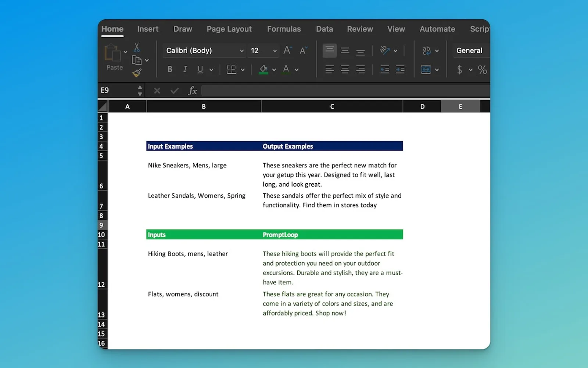Switch to the Insert tab
Image resolution: width=588 pixels, height=368 pixels.
[x=148, y=29]
